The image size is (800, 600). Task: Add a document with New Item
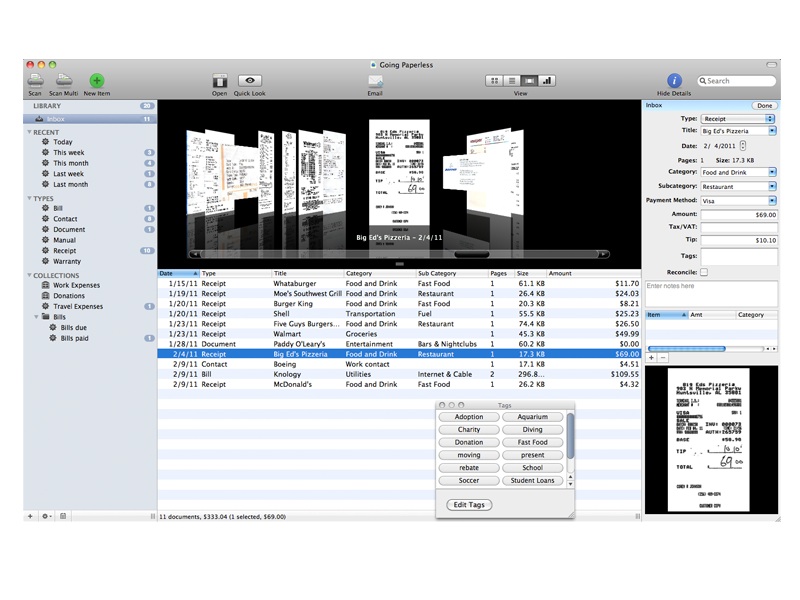pyautogui.click(x=97, y=80)
